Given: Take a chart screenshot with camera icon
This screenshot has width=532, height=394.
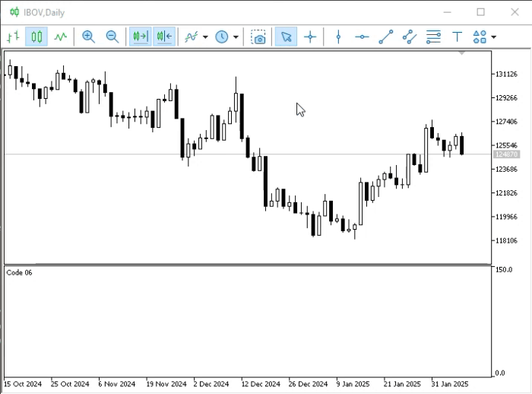Looking at the screenshot, I should (258, 37).
